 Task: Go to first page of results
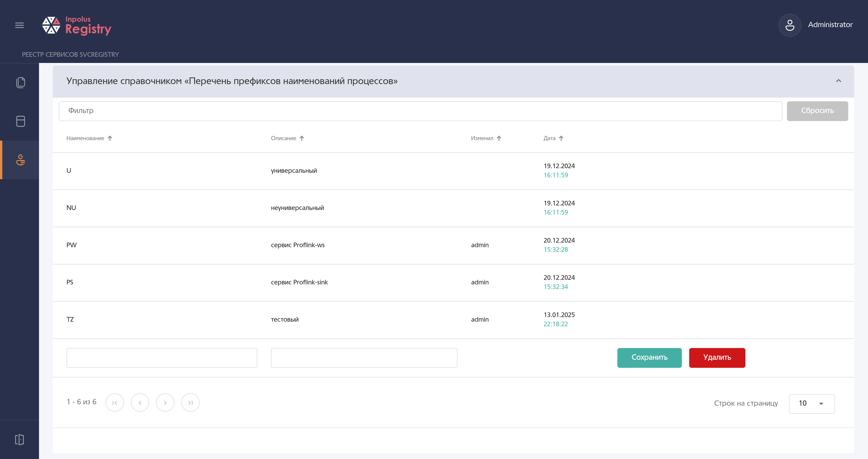(115, 403)
